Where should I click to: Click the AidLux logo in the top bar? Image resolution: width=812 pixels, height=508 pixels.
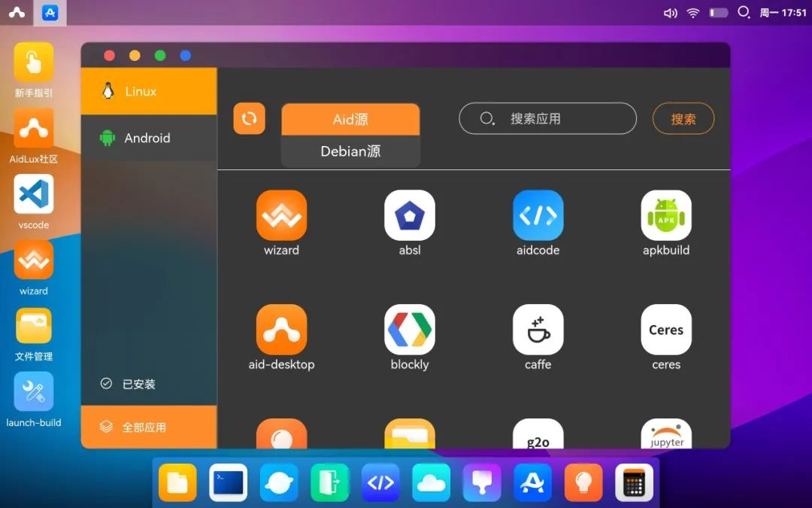pyautogui.click(x=17, y=13)
